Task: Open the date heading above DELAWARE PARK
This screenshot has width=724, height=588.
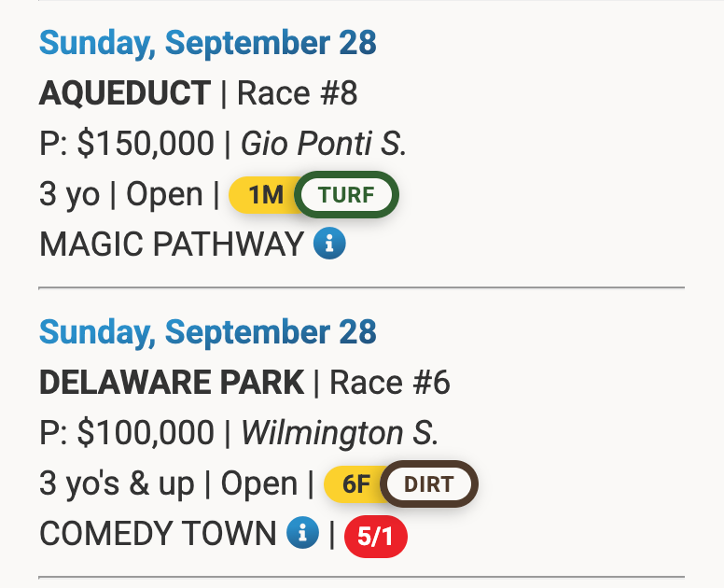Action: (208, 331)
